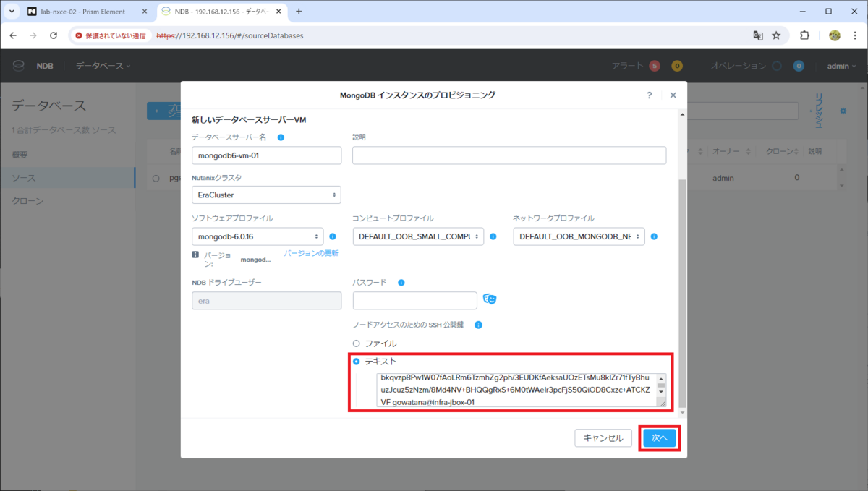Go back in browser history

point(13,35)
